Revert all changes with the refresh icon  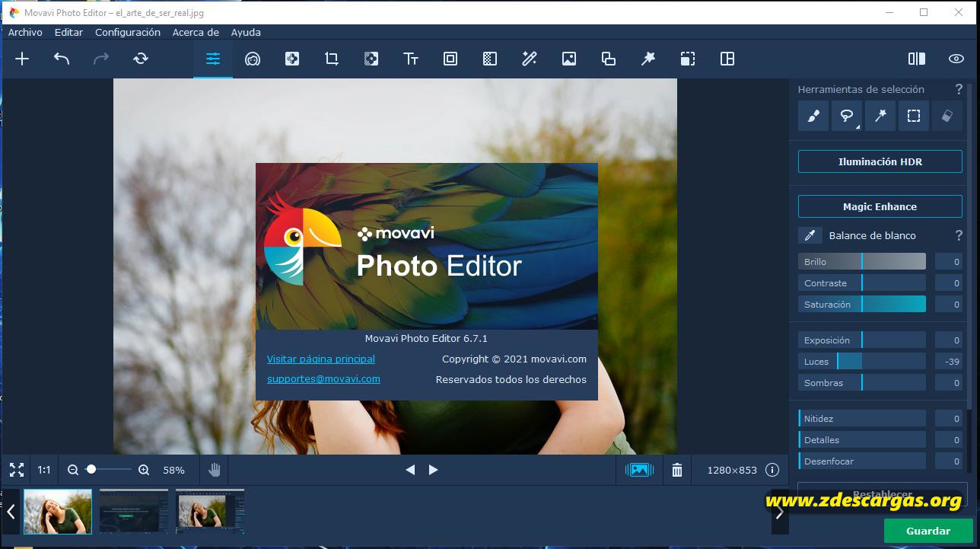tap(141, 59)
